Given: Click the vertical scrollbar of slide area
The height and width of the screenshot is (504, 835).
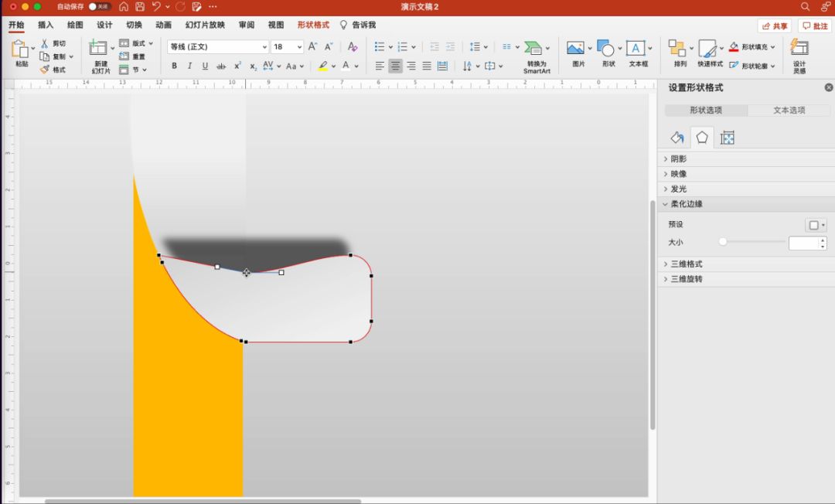Looking at the screenshot, I should (x=653, y=315).
